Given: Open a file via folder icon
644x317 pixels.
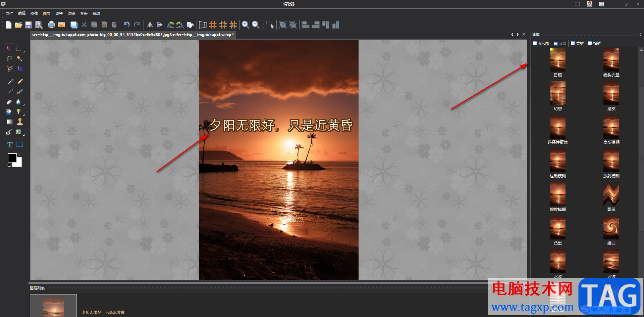Looking at the screenshot, I should click(18, 25).
